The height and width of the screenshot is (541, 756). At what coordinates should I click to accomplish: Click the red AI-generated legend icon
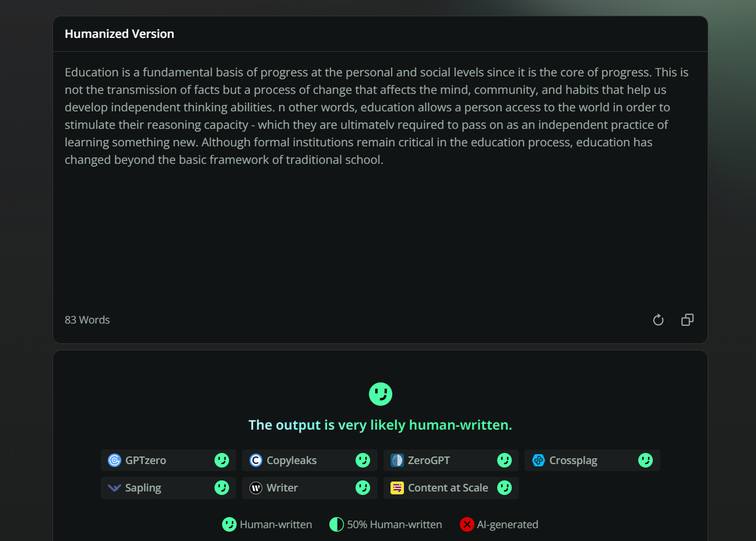tap(467, 525)
